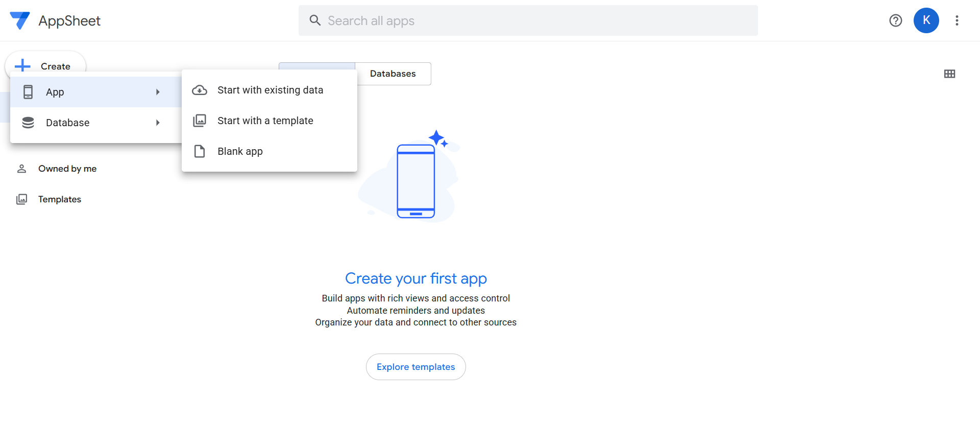
Task: Switch to the Databases tab
Action: click(393, 74)
